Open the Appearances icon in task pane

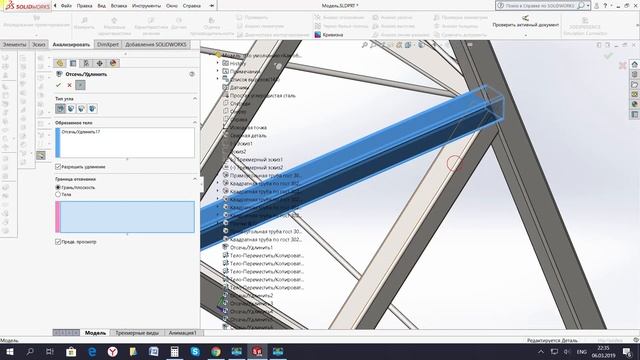635,104
